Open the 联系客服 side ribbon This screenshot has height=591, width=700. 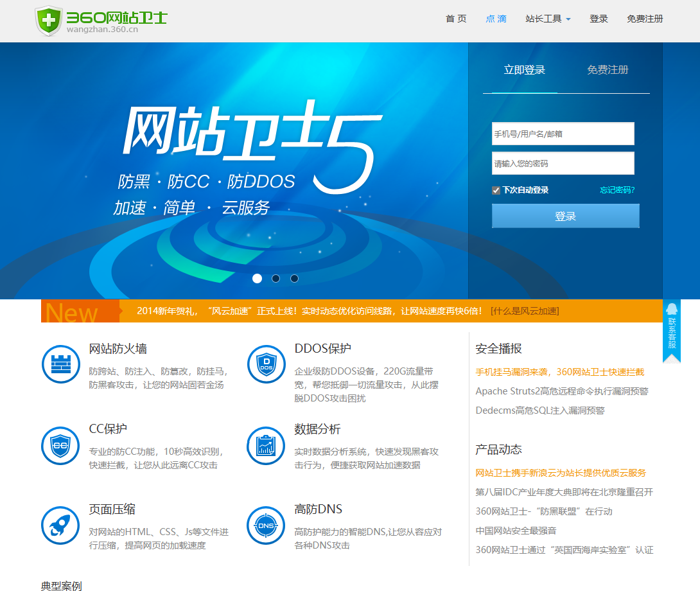coord(672,331)
